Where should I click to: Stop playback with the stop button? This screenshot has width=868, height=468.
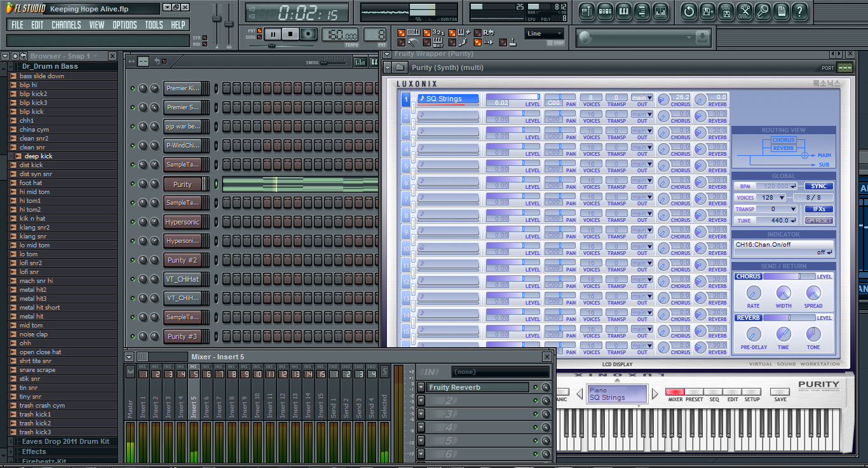point(290,34)
